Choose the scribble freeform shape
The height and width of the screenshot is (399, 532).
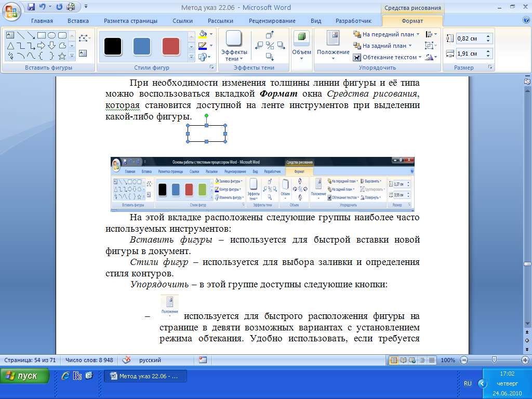click(x=10, y=56)
